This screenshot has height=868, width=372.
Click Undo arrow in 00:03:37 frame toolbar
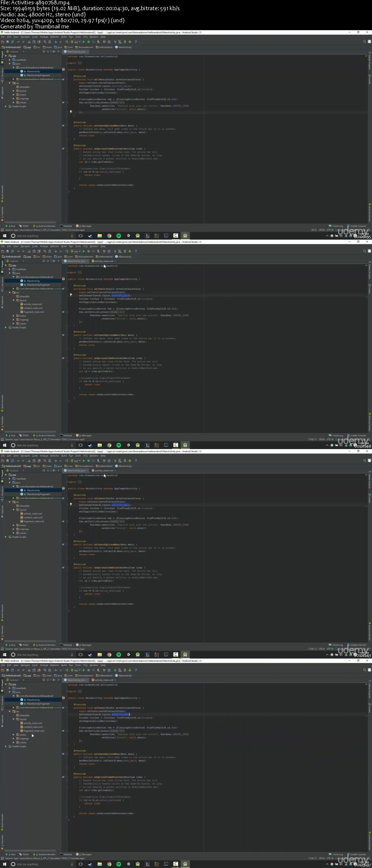pos(18,670)
